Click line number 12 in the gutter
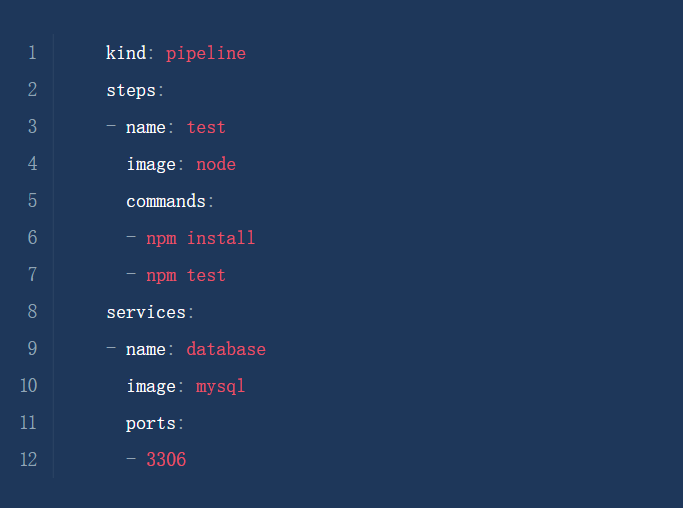The height and width of the screenshot is (508, 683). [28, 460]
